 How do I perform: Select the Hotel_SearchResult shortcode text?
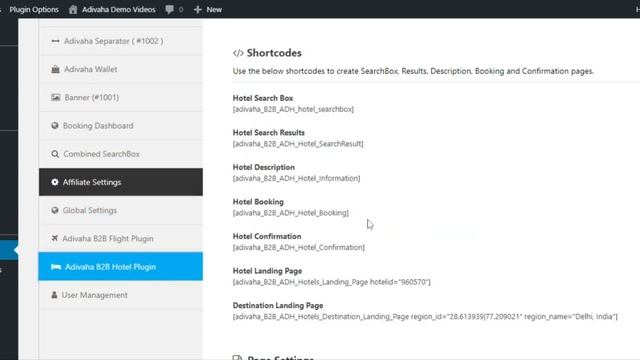click(298, 144)
